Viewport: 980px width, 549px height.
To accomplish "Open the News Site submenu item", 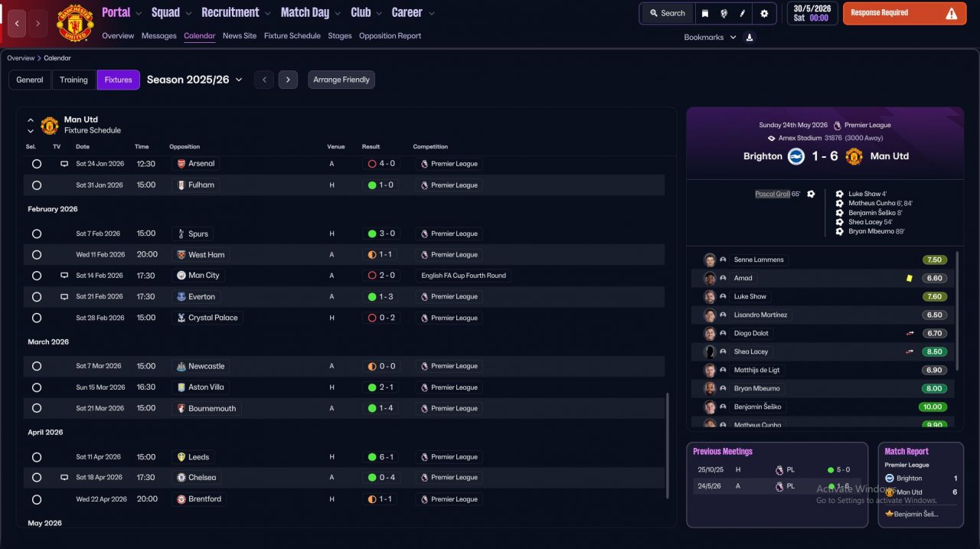I will tap(240, 36).
